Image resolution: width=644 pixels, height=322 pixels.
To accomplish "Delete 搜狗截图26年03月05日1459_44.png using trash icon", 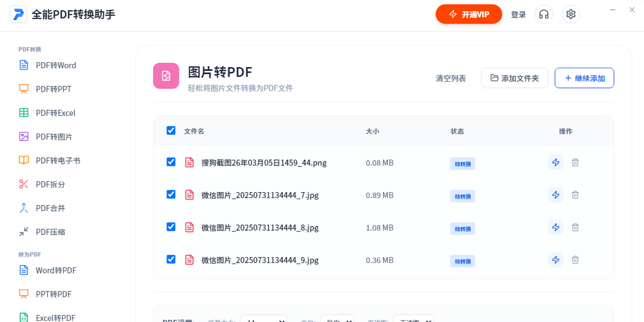I will point(575,162).
